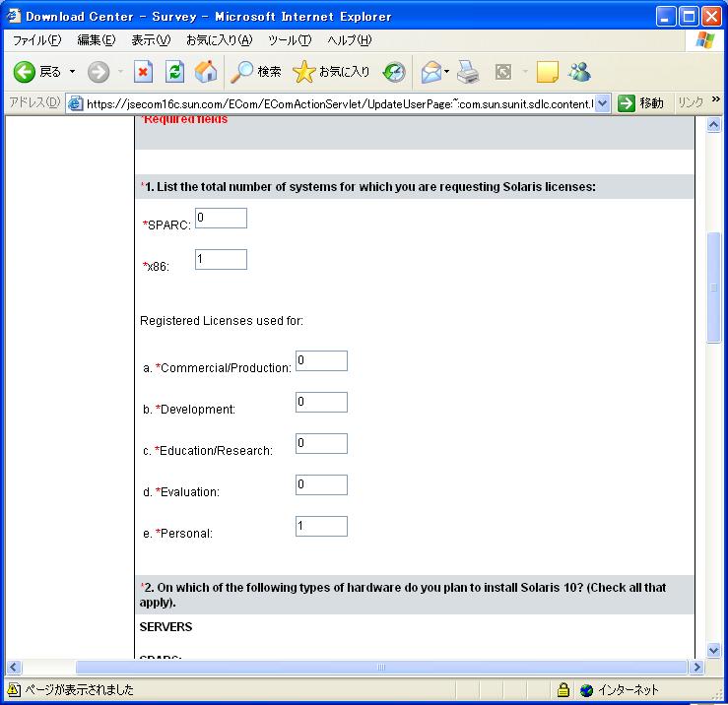This screenshot has height=705, width=728.
Task: Open 編集(E) menu
Action: coord(97,40)
